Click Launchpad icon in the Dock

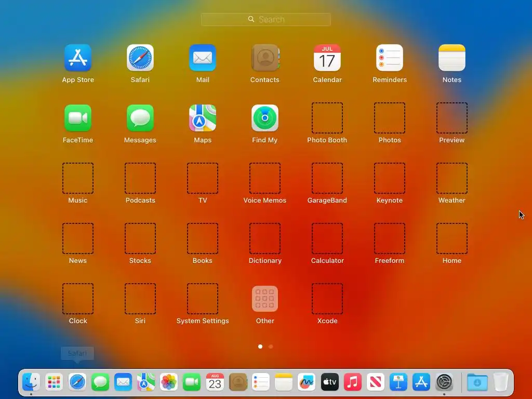[x=54, y=382]
